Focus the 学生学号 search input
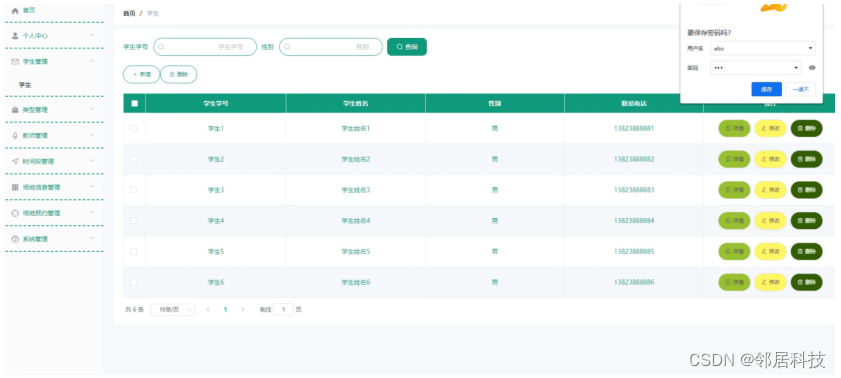841x378 pixels. click(x=205, y=47)
